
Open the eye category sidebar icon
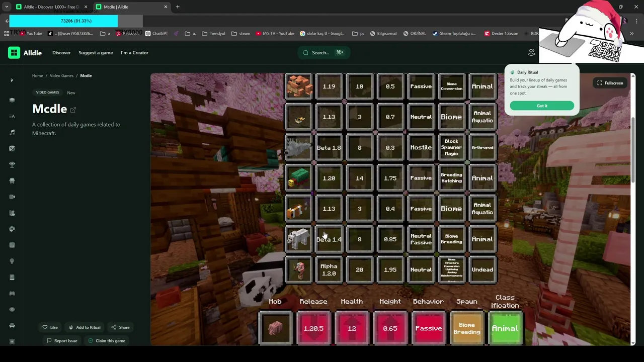pos(12,309)
